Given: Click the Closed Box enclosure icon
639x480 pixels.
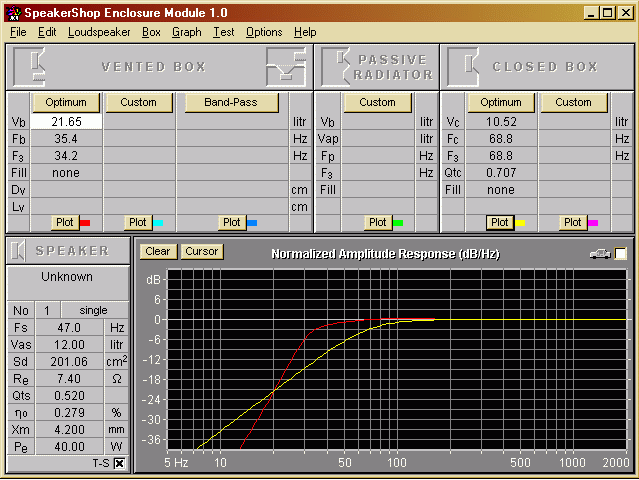Looking at the screenshot, I should 463,66.
